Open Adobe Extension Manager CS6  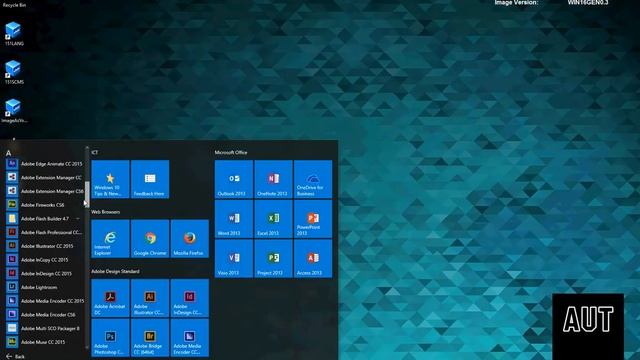pyautogui.click(x=44, y=191)
